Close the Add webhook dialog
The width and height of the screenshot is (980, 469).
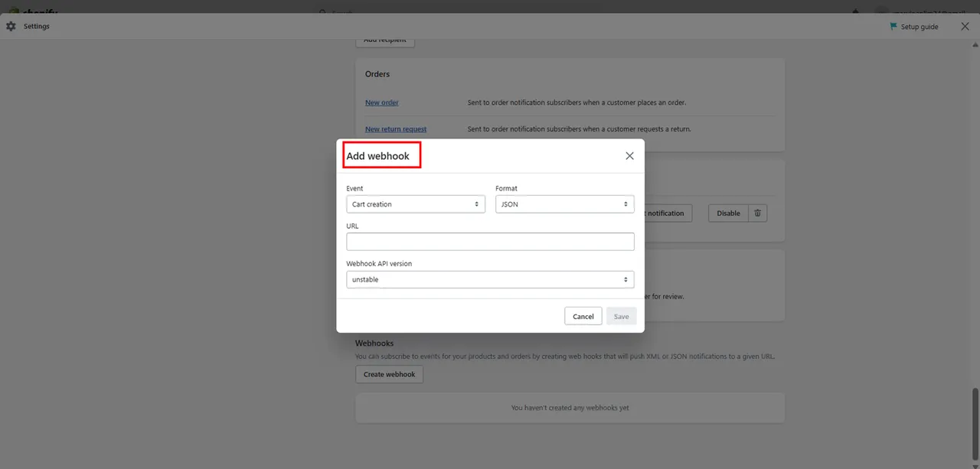tap(629, 156)
